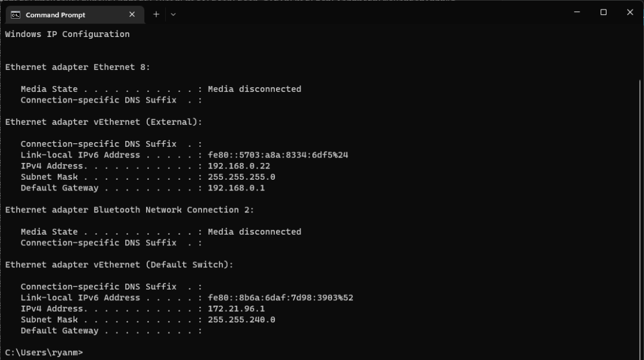Click the IPv6 address ending in 3903%52
The width and height of the screenshot is (644, 360).
[280, 298]
